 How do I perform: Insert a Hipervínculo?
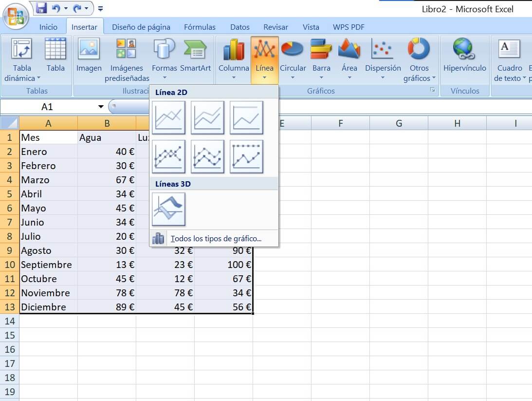click(x=464, y=55)
